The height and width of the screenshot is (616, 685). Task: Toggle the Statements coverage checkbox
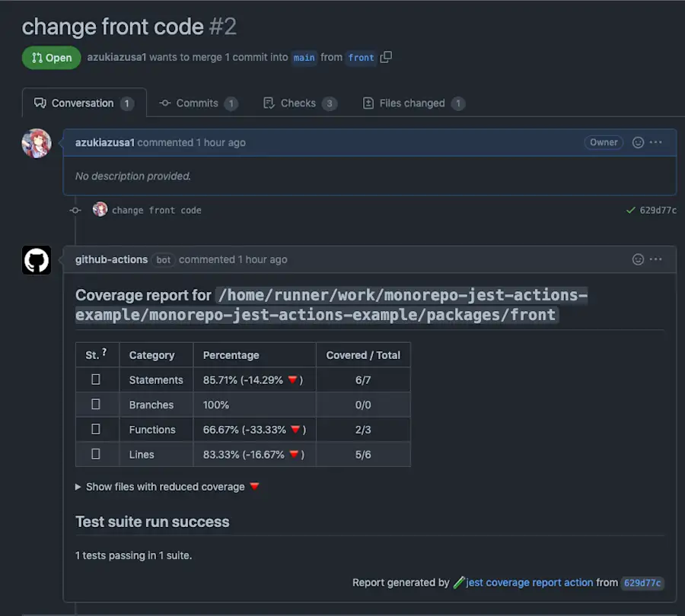[96, 379]
